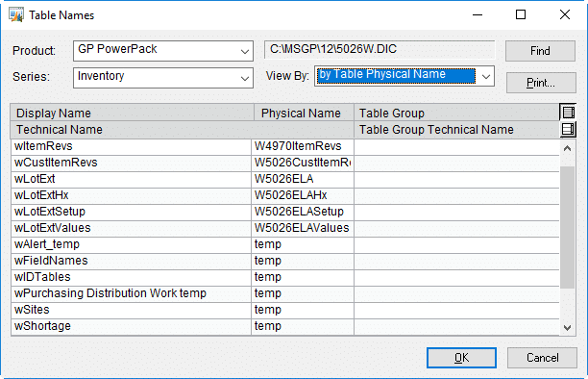Confirm with the OK button
Image resolution: width=588 pixels, height=379 pixels.
click(x=461, y=358)
